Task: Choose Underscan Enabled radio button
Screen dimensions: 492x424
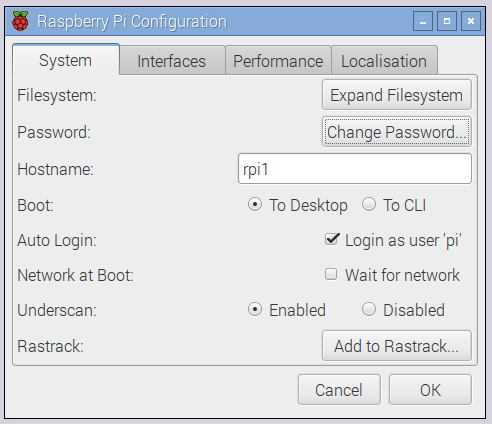Action: [x=255, y=309]
